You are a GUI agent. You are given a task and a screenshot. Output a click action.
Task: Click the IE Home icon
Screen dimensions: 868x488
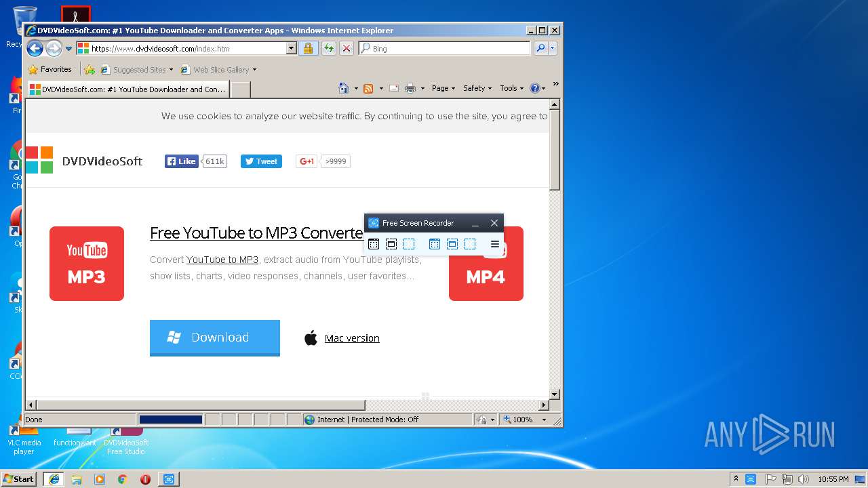[344, 88]
